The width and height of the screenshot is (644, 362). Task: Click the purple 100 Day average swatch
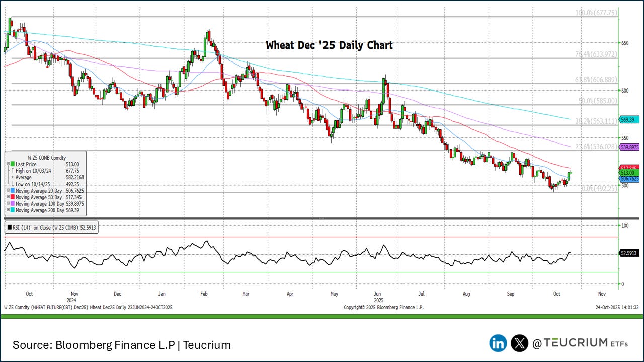(12, 204)
